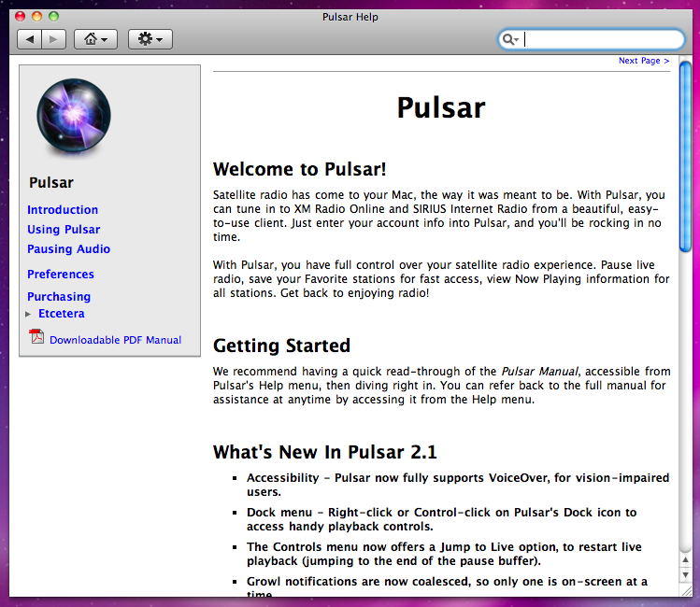This screenshot has height=607, width=700.
Task: Open the Downloadable PDF Manual link
Action: pos(115,340)
